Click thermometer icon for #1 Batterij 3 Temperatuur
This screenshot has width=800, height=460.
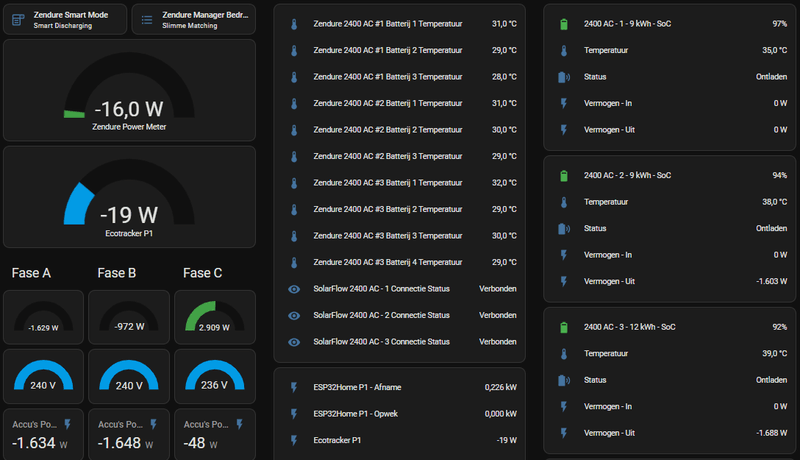[x=294, y=77]
